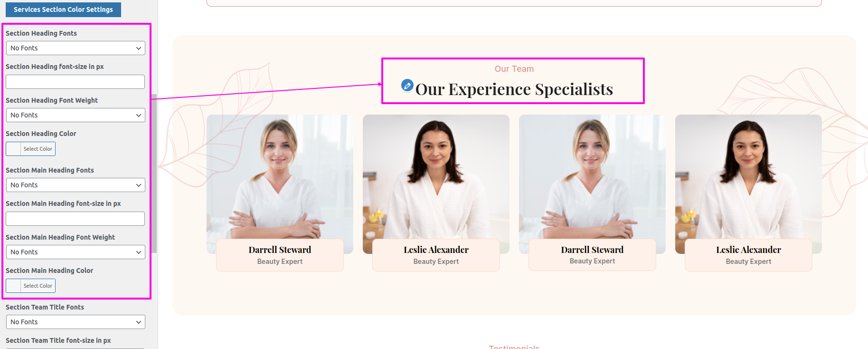Viewport: 868px width, 349px height.
Task: Click the Our Team subtitle text
Action: (x=514, y=69)
